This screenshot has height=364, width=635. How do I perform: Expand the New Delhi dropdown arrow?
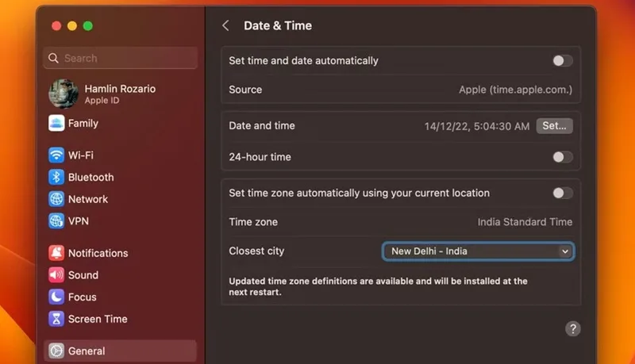point(565,251)
